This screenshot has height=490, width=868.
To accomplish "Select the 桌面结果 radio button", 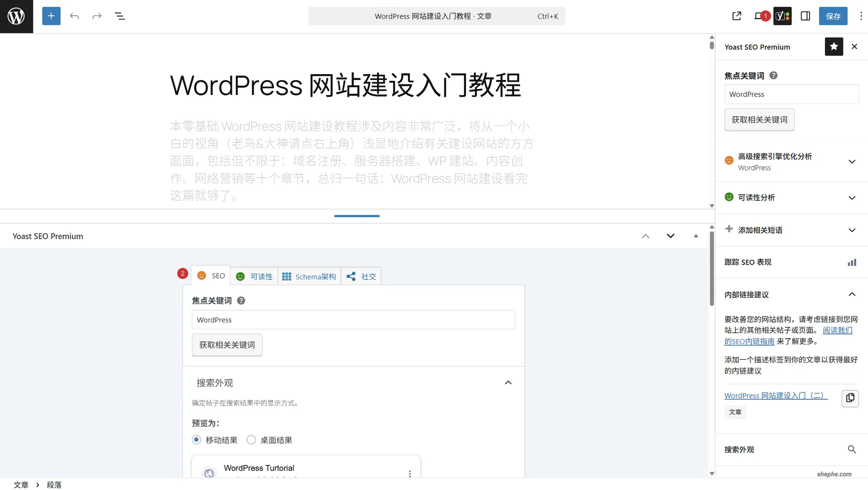I will 251,439.
